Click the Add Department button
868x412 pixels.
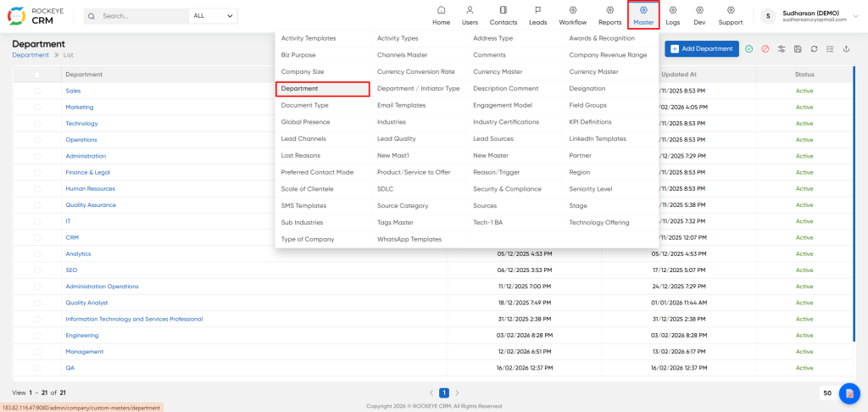702,48
